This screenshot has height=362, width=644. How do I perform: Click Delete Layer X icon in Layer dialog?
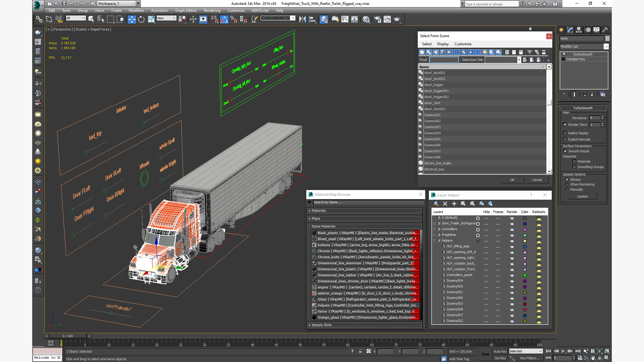tap(445, 203)
